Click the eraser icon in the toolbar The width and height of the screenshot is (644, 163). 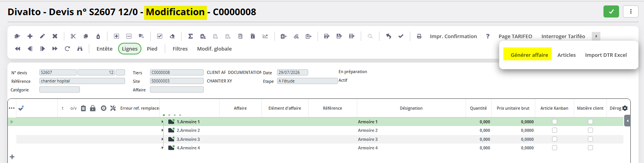[x=172, y=36]
